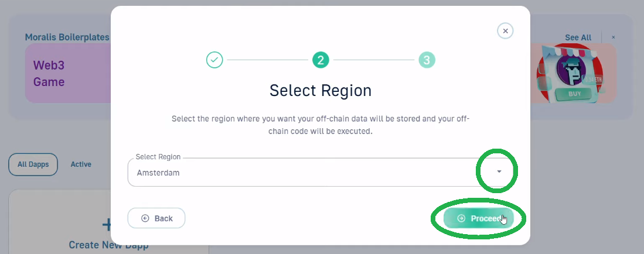Expand the region dropdown arrow

pyautogui.click(x=499, y=171)
